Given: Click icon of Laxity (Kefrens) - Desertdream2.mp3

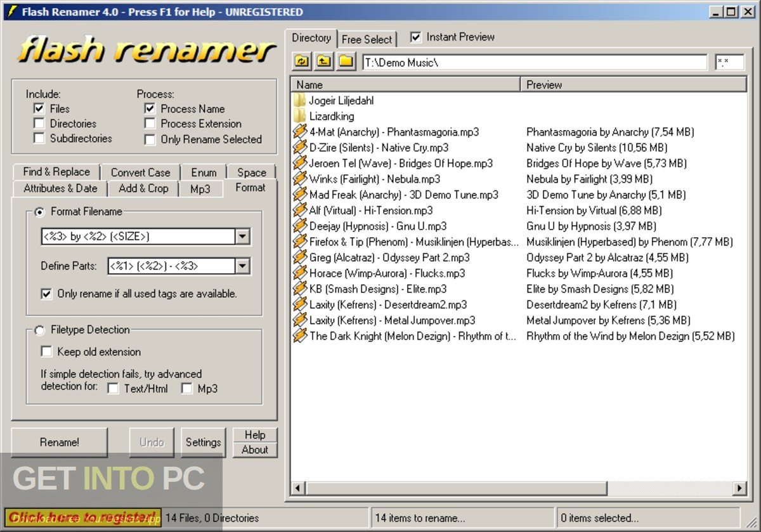Looking at the screenshot, I should pos(300,304).
